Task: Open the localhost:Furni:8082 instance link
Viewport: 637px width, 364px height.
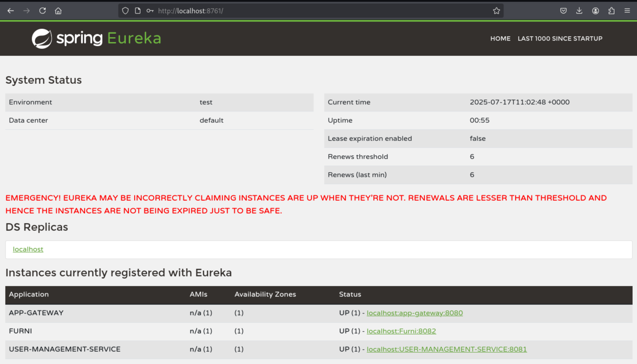Action: [401, 331]
